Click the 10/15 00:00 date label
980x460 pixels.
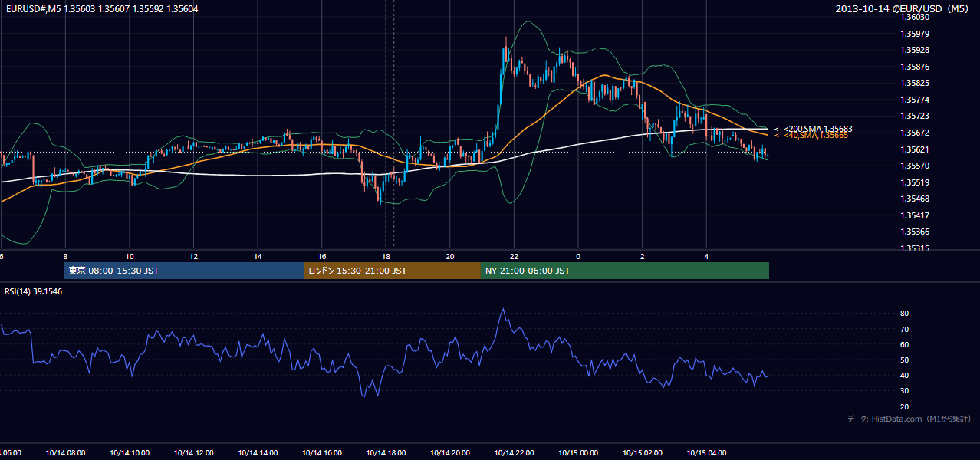(578, 452)
